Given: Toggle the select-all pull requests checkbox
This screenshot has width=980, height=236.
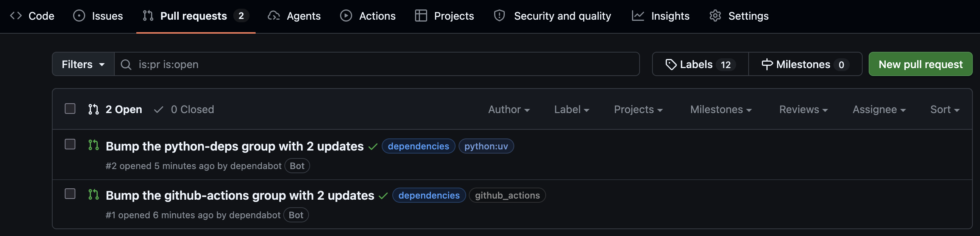Looking at the screenshot, I should pyautogui.click(x=70, y=109).
